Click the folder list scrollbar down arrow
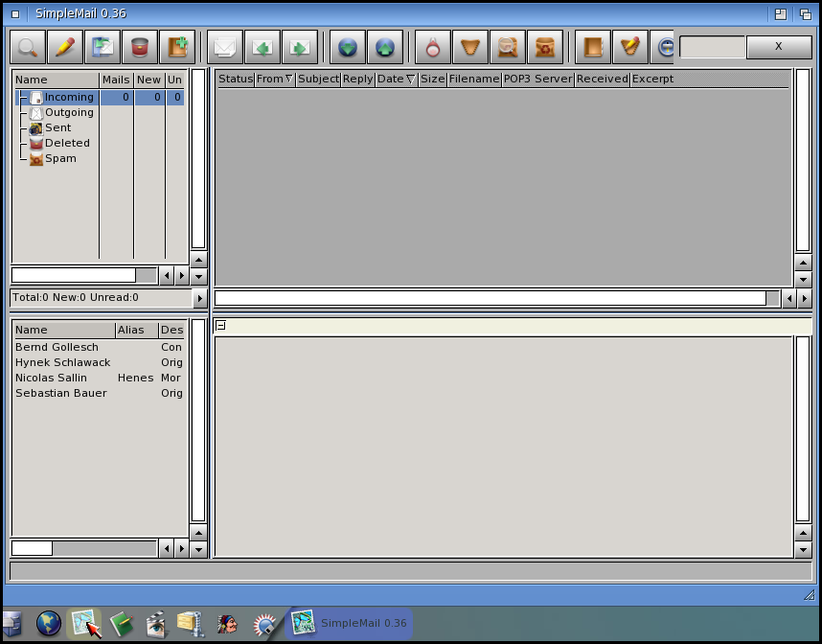The image size is (822, 644). coord(198,276)
